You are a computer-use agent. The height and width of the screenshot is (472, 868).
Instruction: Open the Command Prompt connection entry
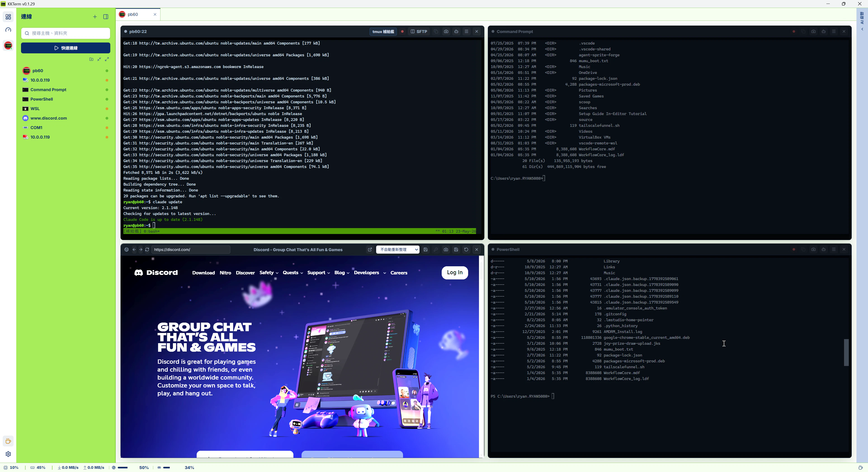tap(65, 90)
